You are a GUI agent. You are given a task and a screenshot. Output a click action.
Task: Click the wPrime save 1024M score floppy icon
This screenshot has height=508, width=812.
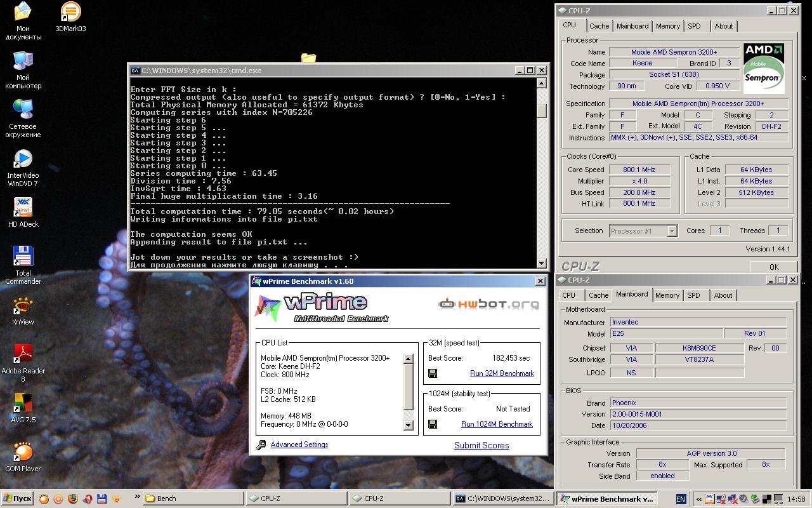point(433,424)
